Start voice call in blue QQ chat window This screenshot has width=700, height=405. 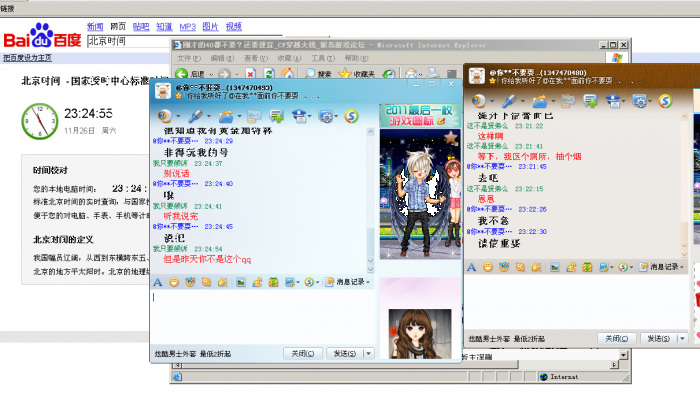[195, 116]
